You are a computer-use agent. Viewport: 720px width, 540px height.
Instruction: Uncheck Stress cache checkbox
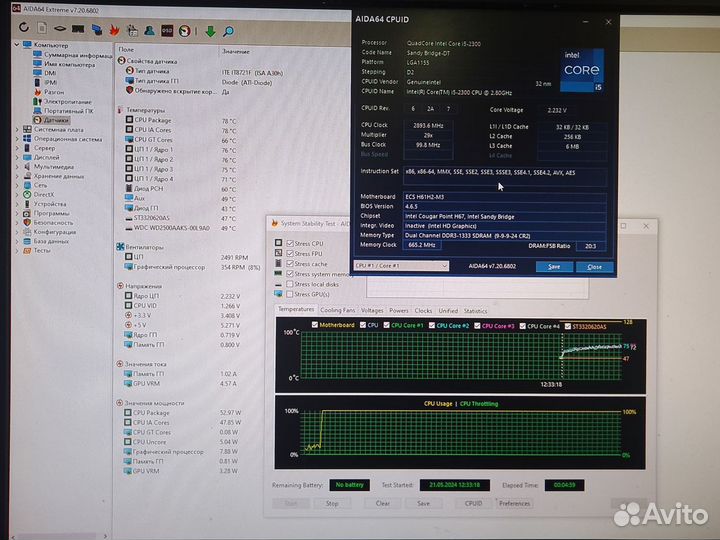[290, 264]
